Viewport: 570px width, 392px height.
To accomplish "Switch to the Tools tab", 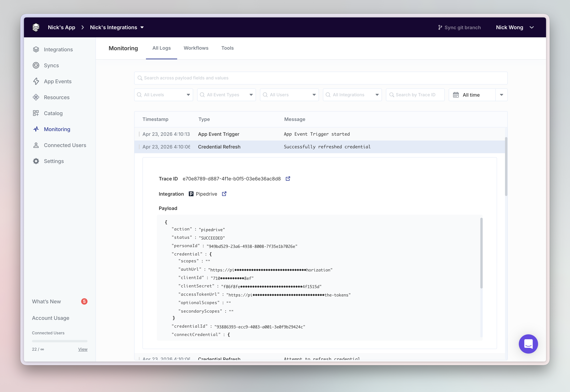I will click(227, 48).
